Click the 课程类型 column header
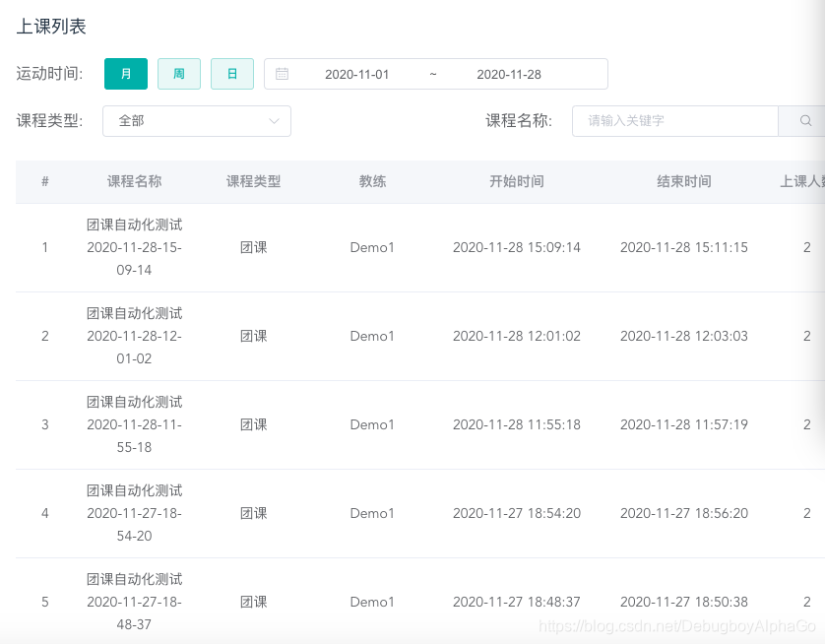The width and height of the screenshot is (825, 644). click(x=254, y=181)
